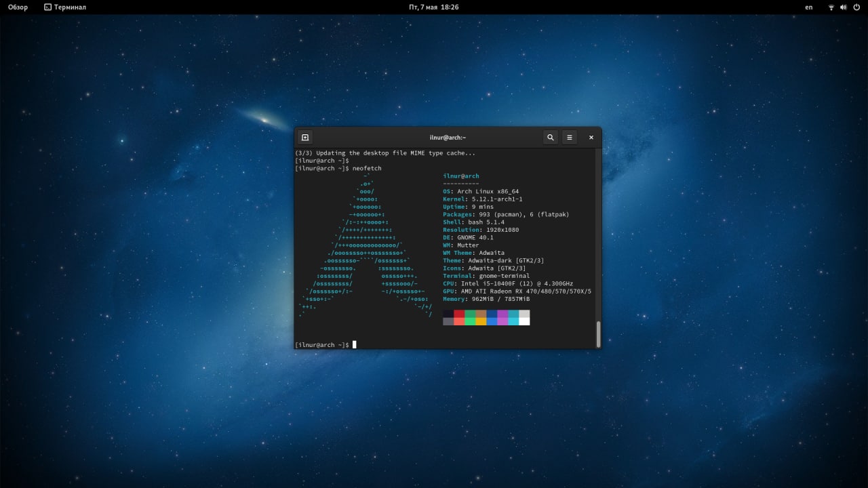The width and height of the screenshot is (868, 488).
Task: Click the Memory: 962MiB / 7857MiB line
Action: click(x=486, y=299)
